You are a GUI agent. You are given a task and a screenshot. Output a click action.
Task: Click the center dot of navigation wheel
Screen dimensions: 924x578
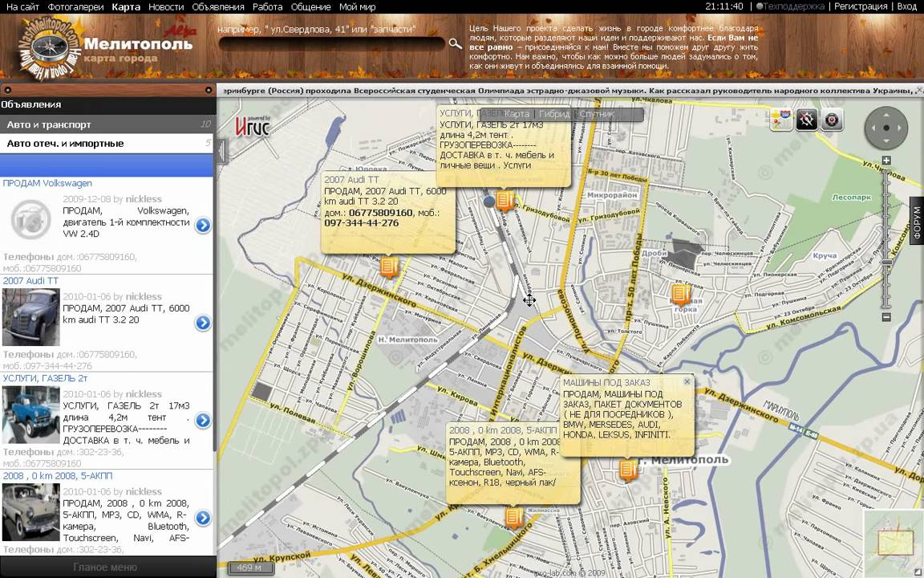pyautogui.click(x=886, y=128)
